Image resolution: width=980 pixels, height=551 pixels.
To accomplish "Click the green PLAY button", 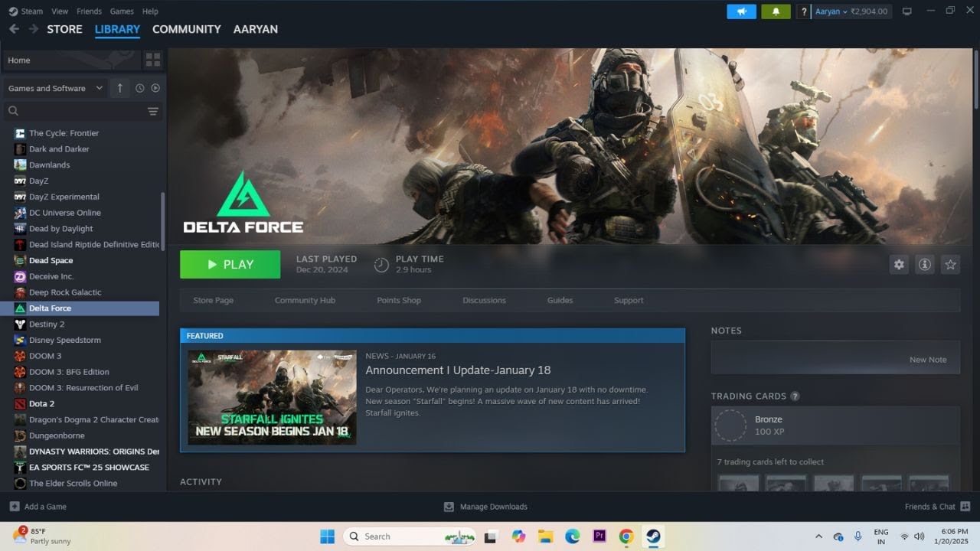I will (230, 264).
